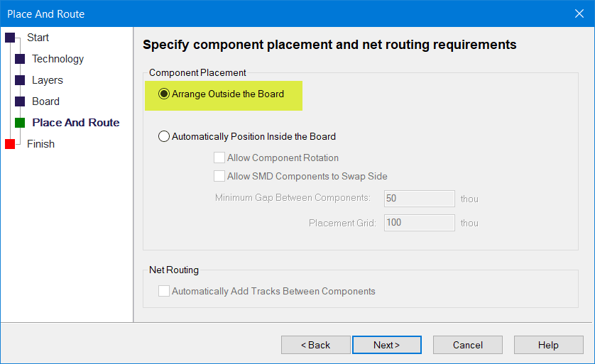The height and width of the screenshot is (364, 595).
Task: Cancel the Place And Route wizard
Action: pos(468,345)
